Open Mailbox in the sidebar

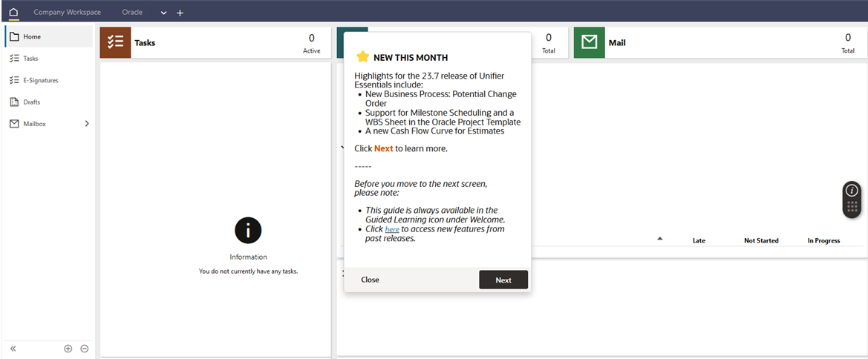click(x=49, y=124)
